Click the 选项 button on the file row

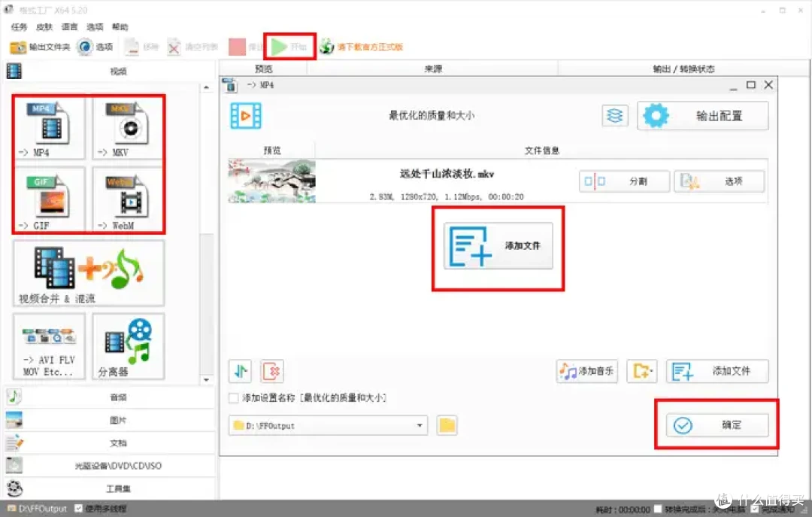tap(720, 181)
